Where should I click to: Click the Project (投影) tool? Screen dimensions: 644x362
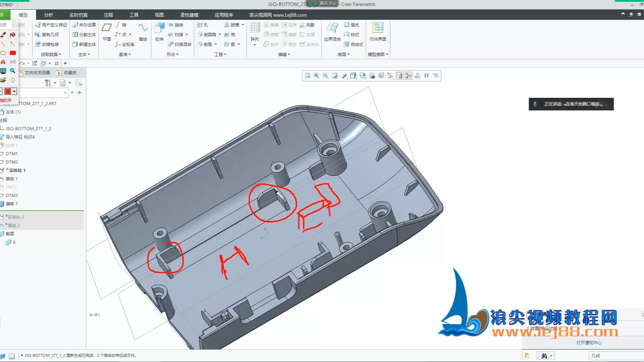(x=307, y=25)
